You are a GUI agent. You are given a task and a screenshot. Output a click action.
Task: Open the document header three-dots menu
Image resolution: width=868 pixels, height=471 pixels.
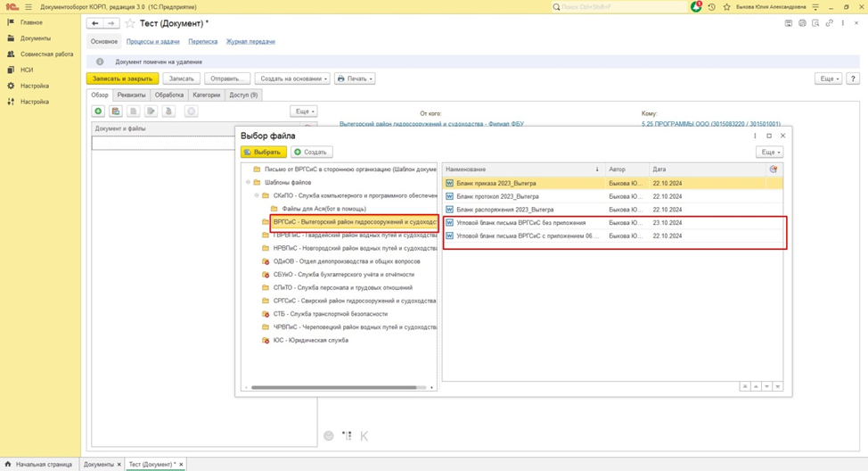(842, 23)
